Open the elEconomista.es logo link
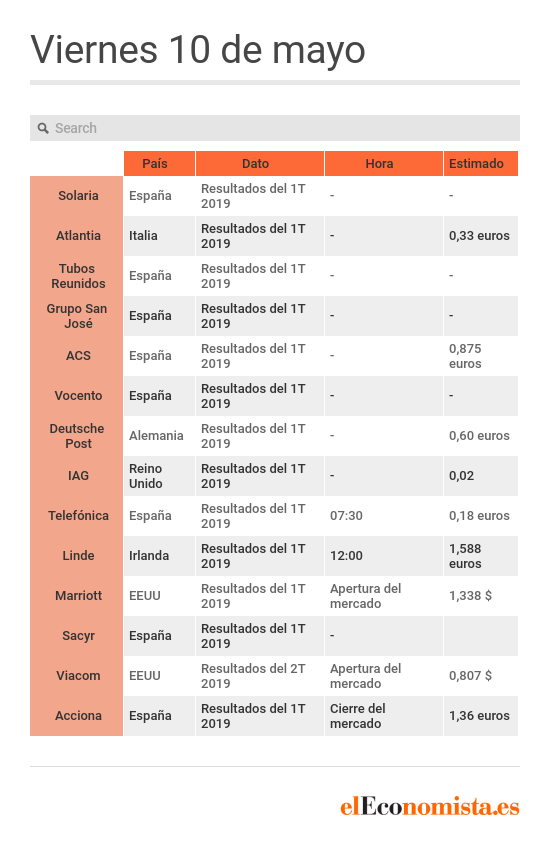550x848 pixels. [x=429, y=806]
